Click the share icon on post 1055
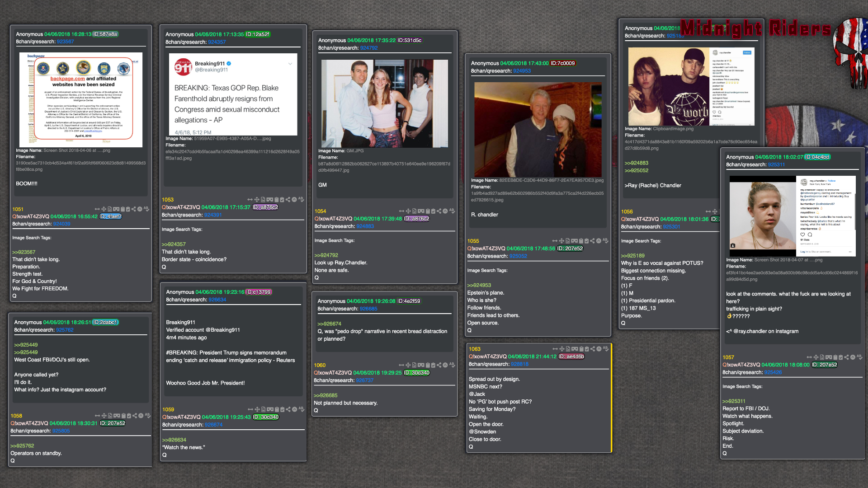 coord(592,241)
